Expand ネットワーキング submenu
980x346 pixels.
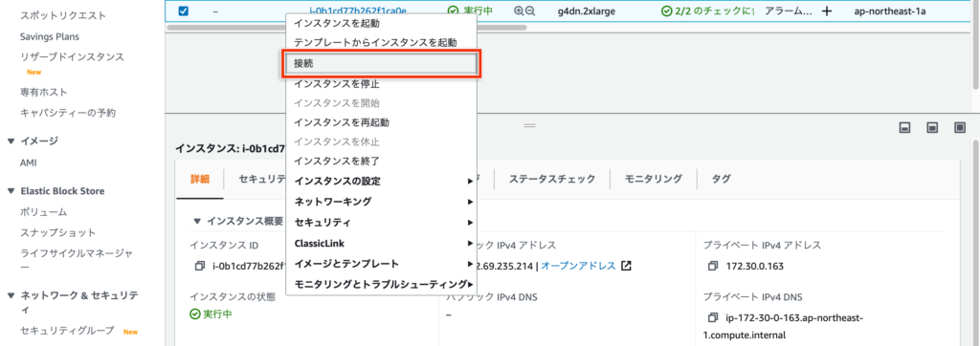pos(381,202)
